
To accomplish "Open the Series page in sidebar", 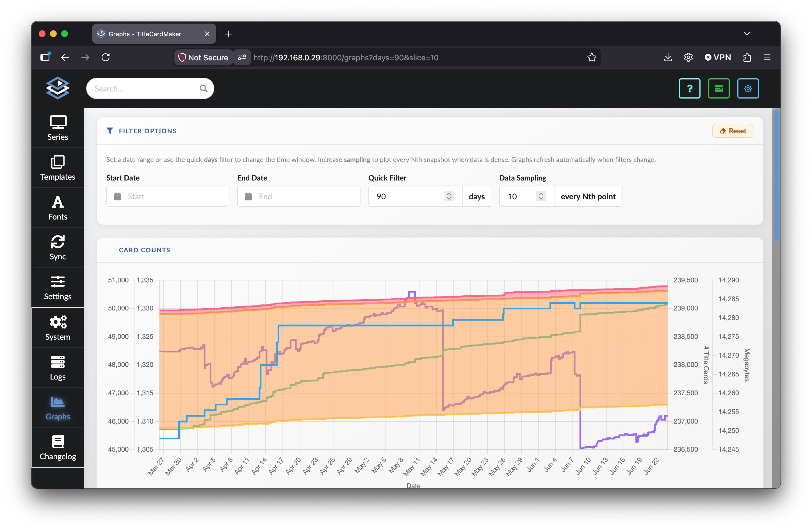I will tap(58, 128).
